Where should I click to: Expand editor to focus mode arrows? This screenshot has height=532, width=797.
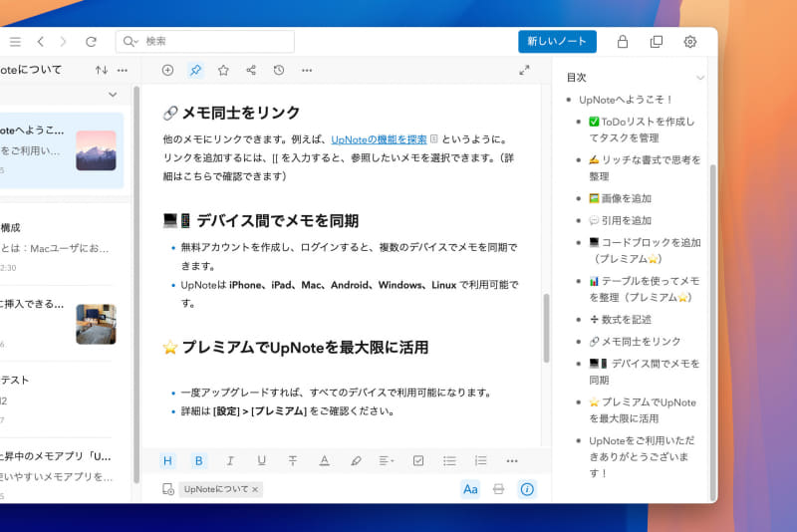coord(524,70)
